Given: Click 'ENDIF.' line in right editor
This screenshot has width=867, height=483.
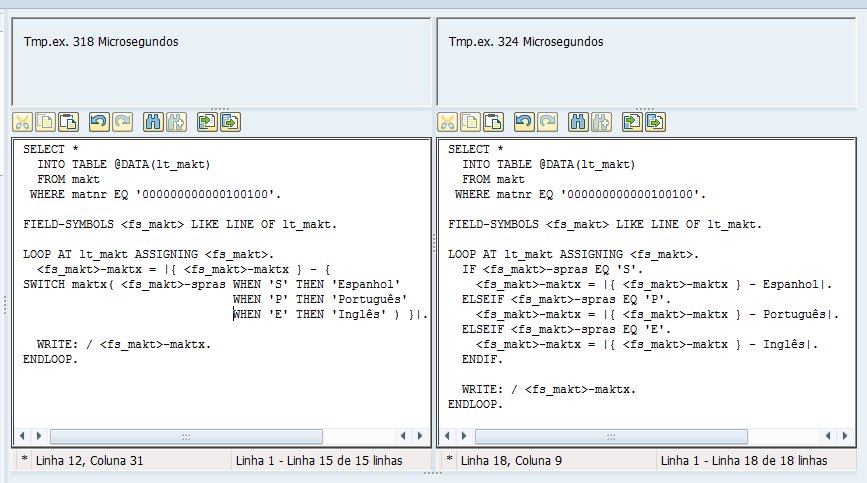Looking at the screenshot, I should [x=482, y=359].
